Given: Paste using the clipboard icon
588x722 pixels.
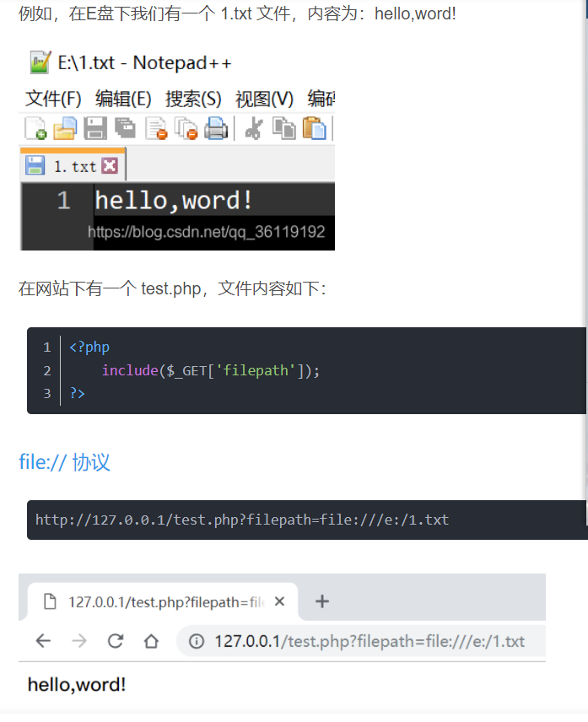Looking at the screenshot, I should pos(314,128).
